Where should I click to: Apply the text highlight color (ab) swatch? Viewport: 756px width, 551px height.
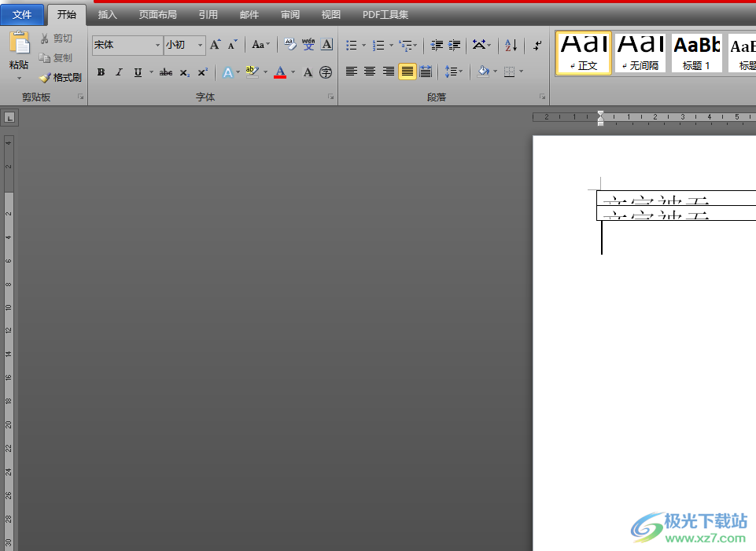coord(253,72)
